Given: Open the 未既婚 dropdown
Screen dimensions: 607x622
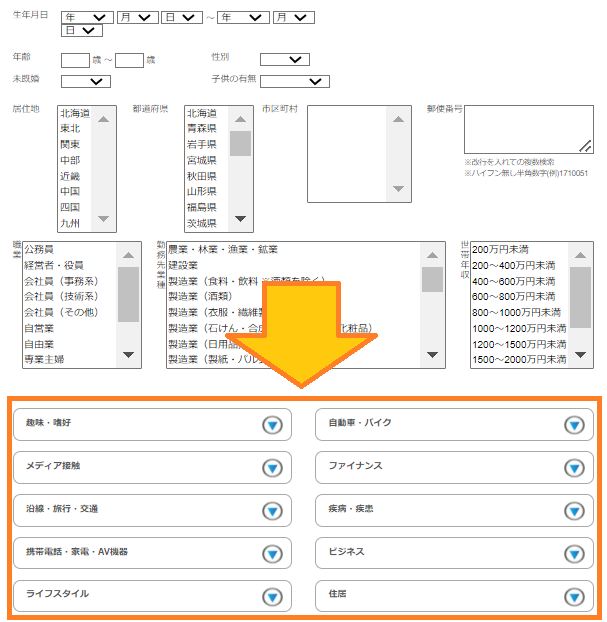Looking at the screenshot, I should coord(85,81).
